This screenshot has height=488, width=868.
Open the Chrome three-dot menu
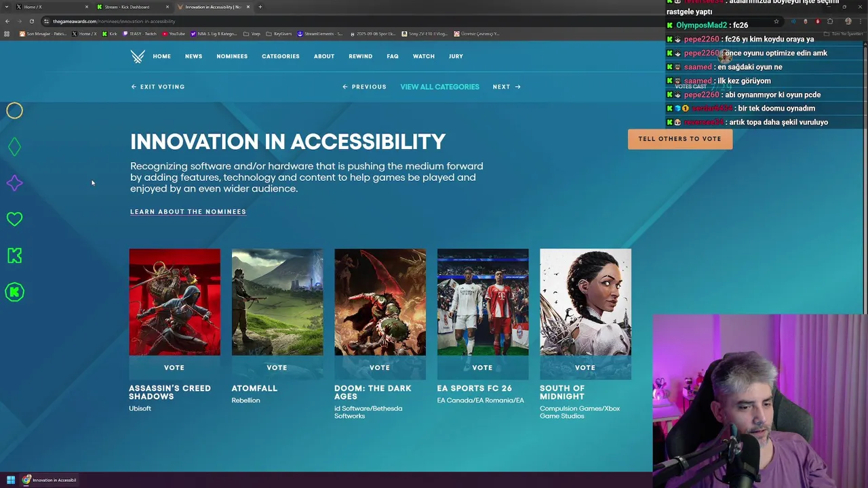click(860, 21)
